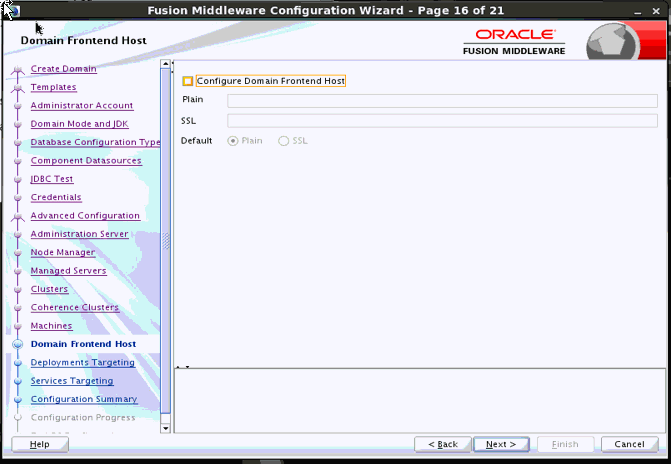
Task: Click the Help button
Action: click(x=40, y=445)
